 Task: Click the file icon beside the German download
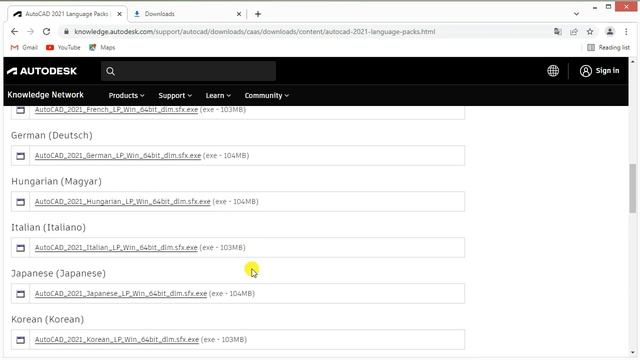20,156
